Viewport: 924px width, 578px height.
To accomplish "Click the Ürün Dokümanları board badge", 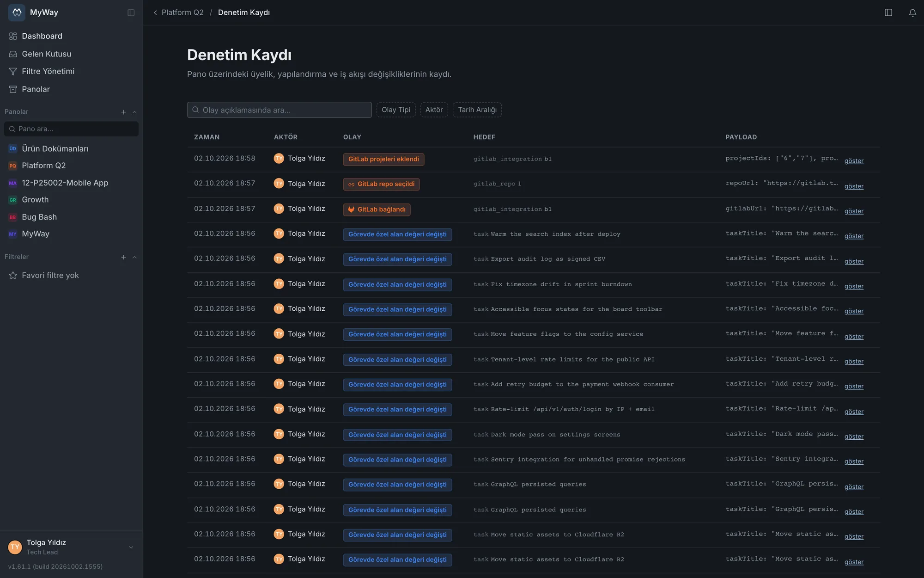I will tap(13, 148).
